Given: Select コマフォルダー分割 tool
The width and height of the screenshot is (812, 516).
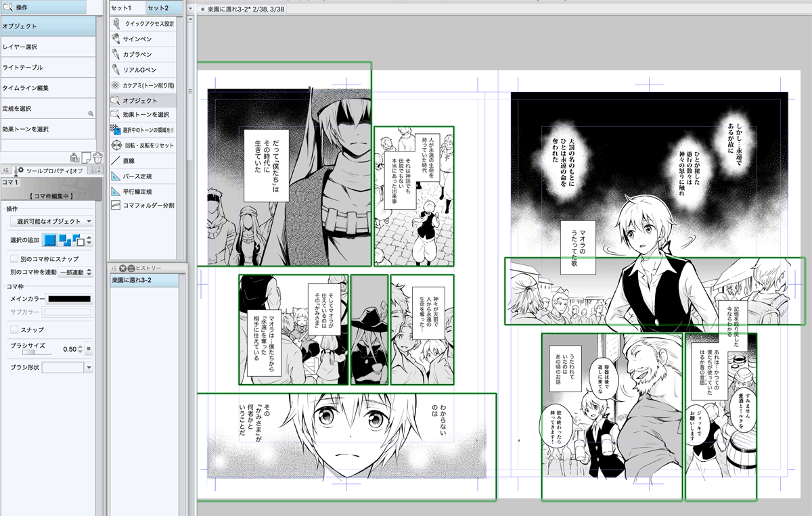Looking at the screenshot, I should [143, 205].
